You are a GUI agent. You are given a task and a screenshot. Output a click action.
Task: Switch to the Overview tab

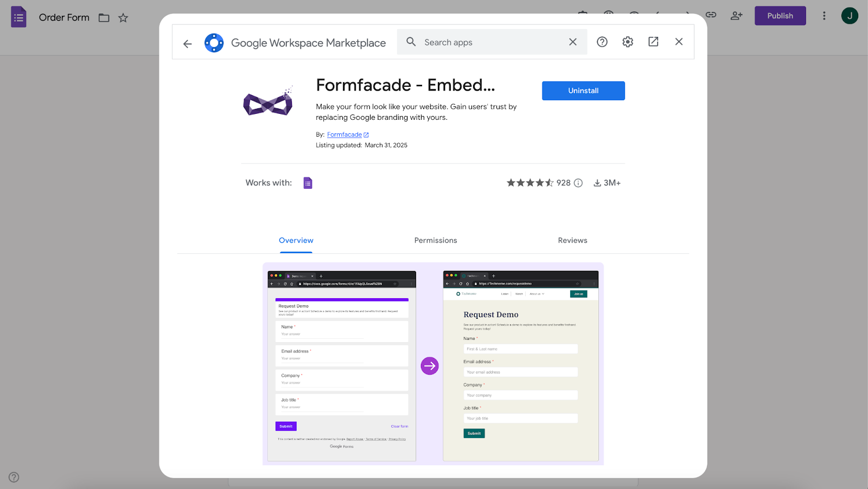(x=296, y=240)
